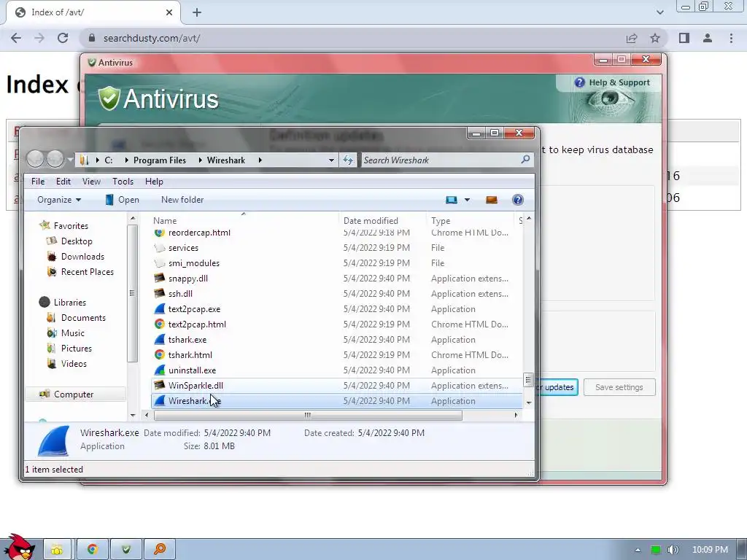
Task: Switch to the Index of /avt/ tab
Action: pos(93,12)
